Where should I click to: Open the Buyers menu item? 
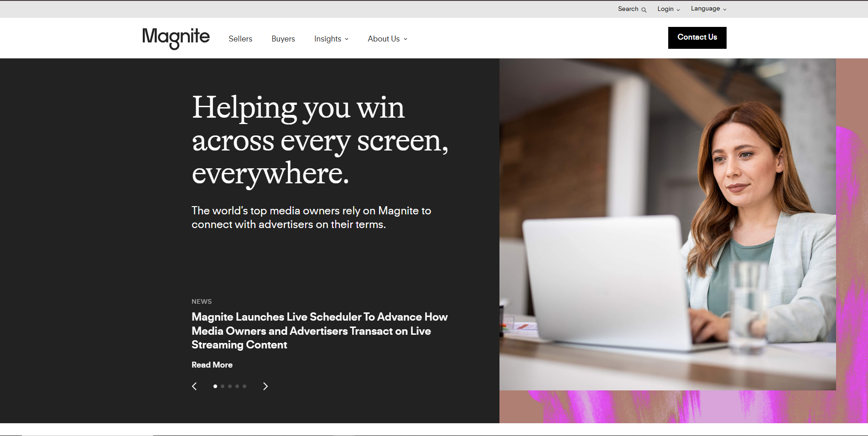(283, 39)
